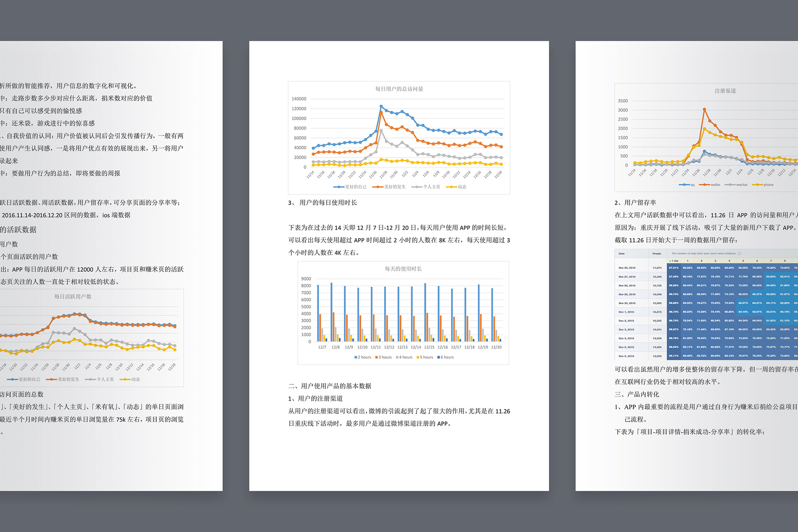Select the Nov 30, 2016 table row label

tap(627, 303)
